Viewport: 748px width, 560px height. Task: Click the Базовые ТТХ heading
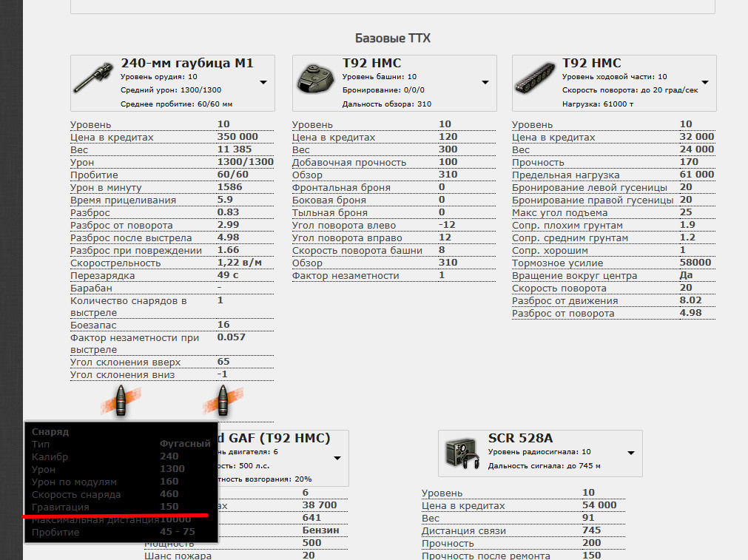click(393, 38)
